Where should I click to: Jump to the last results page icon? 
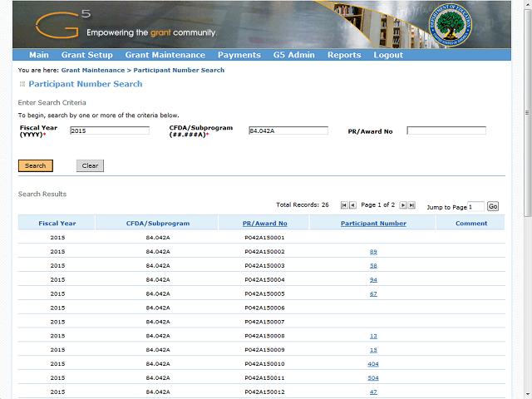pyautogui.click(x=411, y=204)
